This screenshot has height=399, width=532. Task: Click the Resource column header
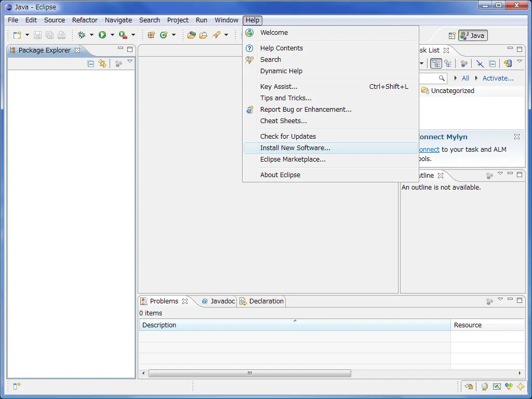[x=488, y=325]
